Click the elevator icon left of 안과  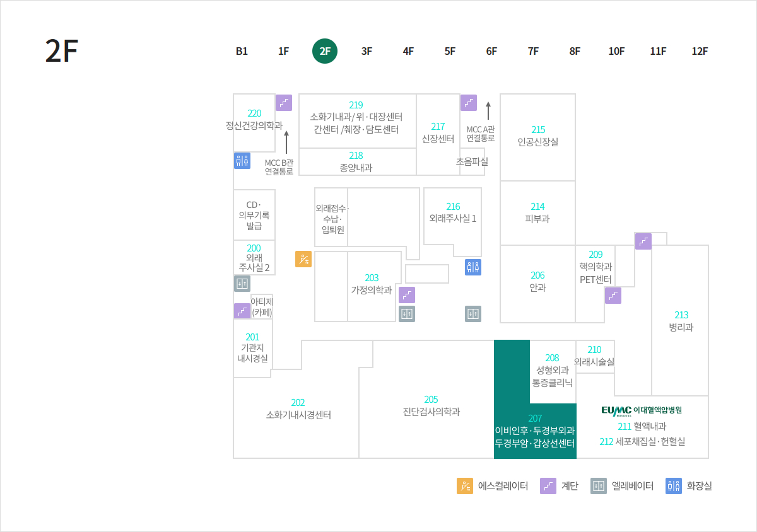473,314
